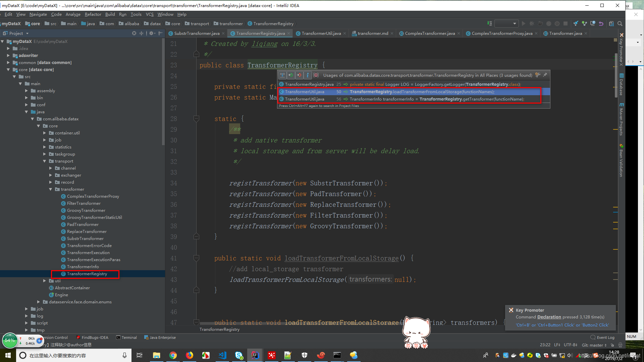Open the Project panel gear settings
The height and width of the screenshot is (362, 644).
pyautogui.click(x=152, y=33)
